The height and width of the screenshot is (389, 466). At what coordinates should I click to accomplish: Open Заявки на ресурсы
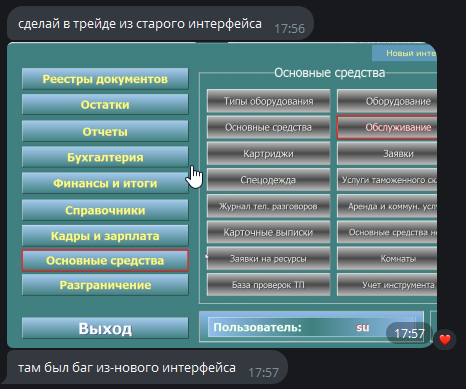[268, 259]
